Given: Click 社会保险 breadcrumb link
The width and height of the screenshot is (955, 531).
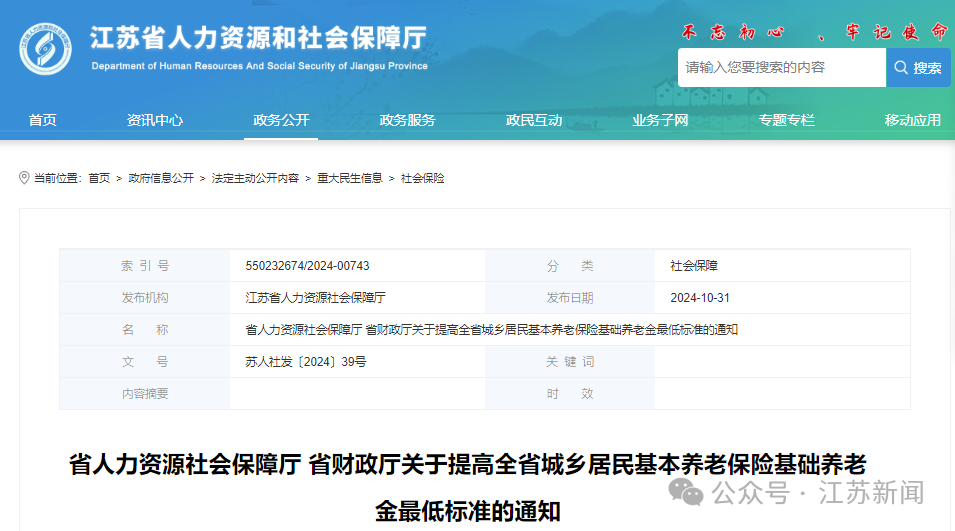Looking at the screenshot, I should [x=423, y=178].
